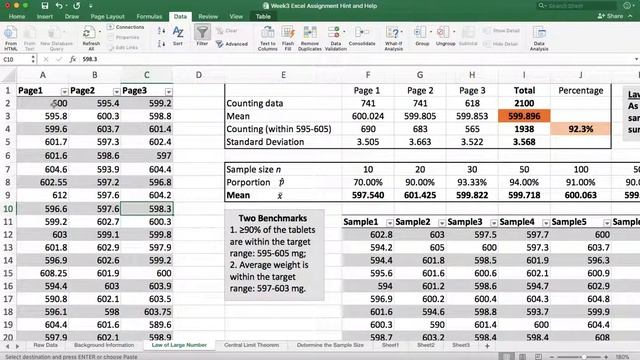Expand the Group dropdown arrow
This screenshot has height=360, width=640.
tap(431, 31)
